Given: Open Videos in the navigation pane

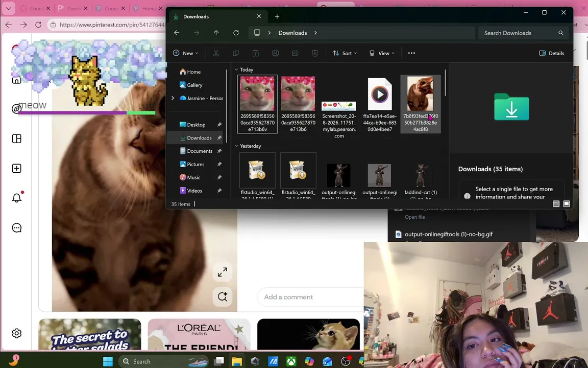Looking at the screenshot, I should [194, 190].
